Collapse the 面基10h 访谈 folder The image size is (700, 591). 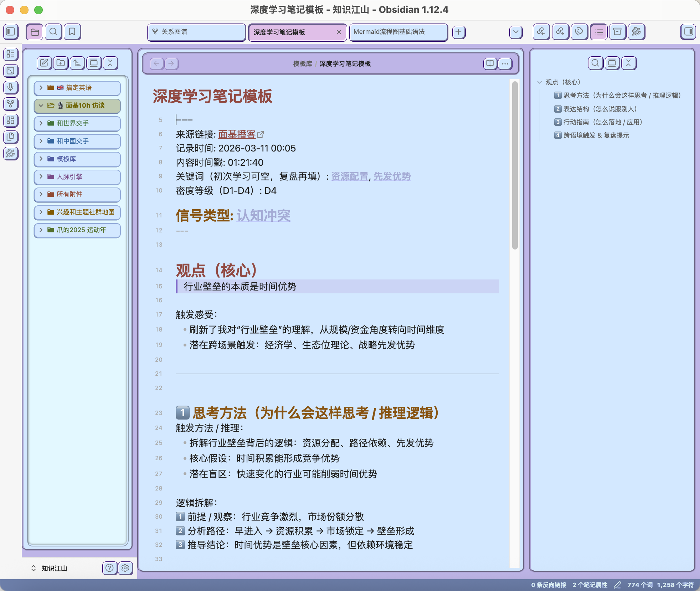point(41,106)
